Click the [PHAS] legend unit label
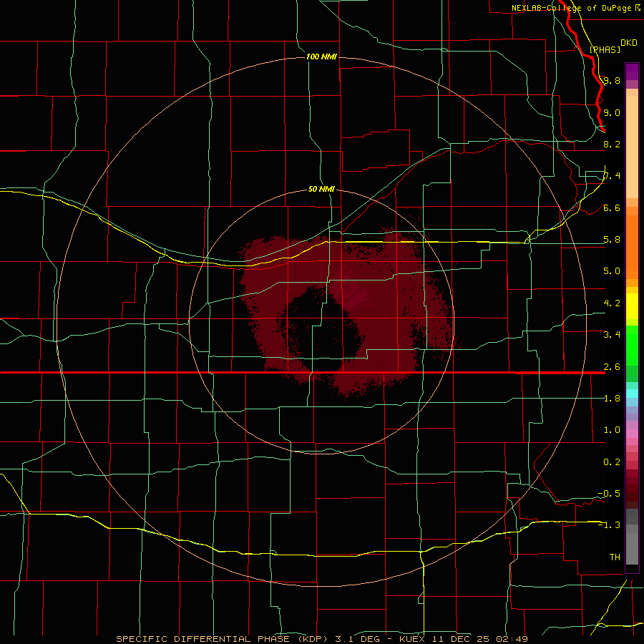This screenshot has width=644, height=644. 605,49
